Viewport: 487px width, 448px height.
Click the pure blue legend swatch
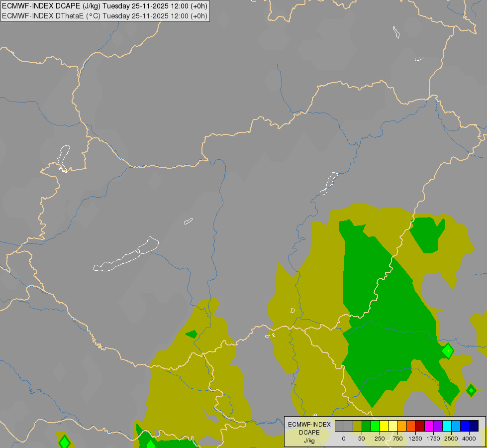[465, 426]
